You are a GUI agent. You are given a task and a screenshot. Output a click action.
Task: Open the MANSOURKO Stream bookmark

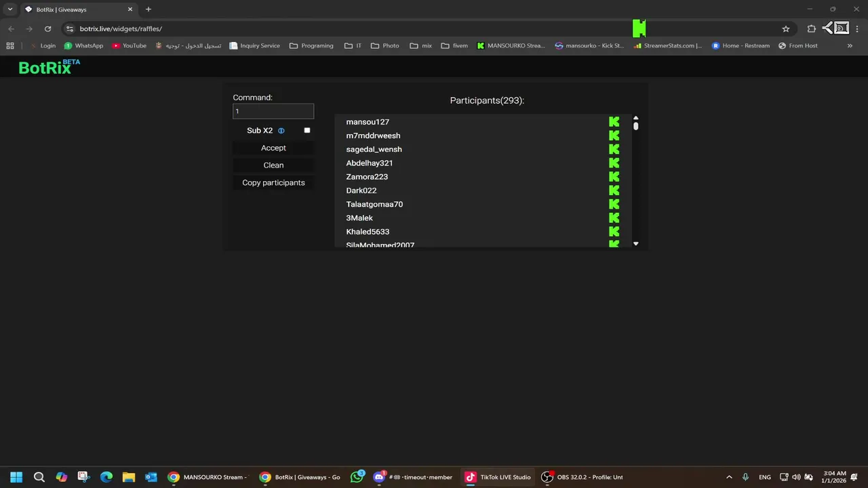(x=511, y=46)
